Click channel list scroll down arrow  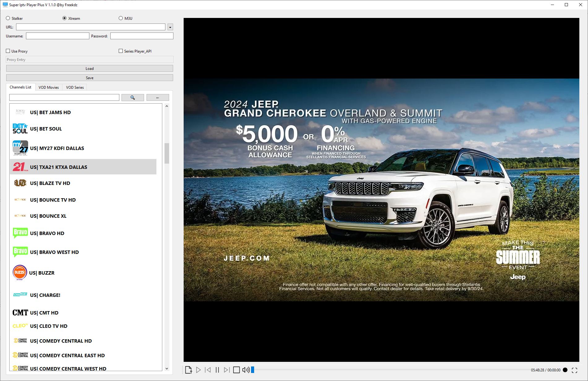[167, 368]
